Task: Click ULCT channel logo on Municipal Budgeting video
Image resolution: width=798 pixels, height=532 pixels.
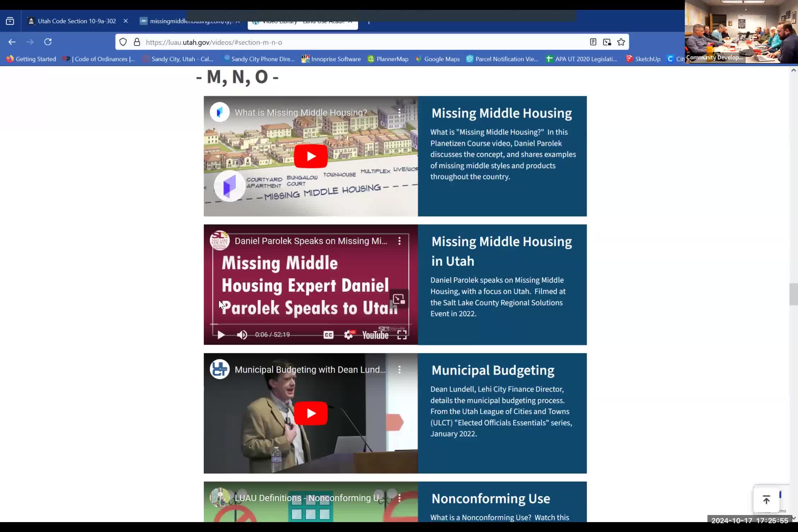Action: click(220, 369)
